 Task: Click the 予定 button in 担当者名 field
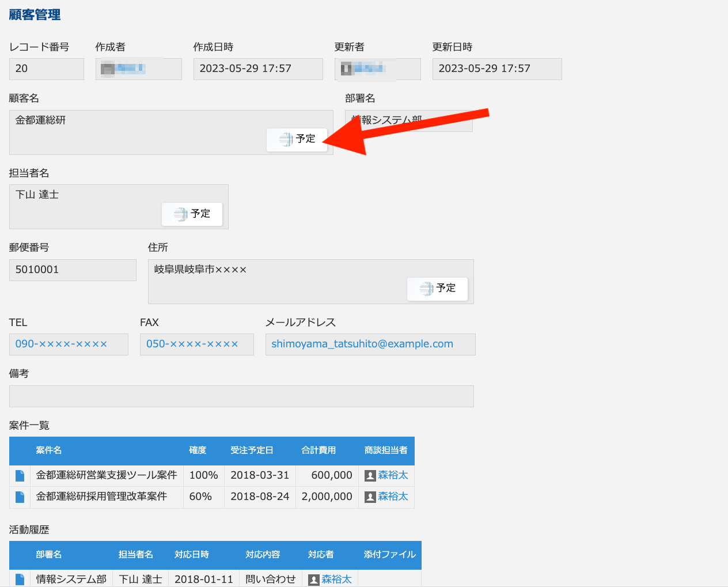point(192,214)
